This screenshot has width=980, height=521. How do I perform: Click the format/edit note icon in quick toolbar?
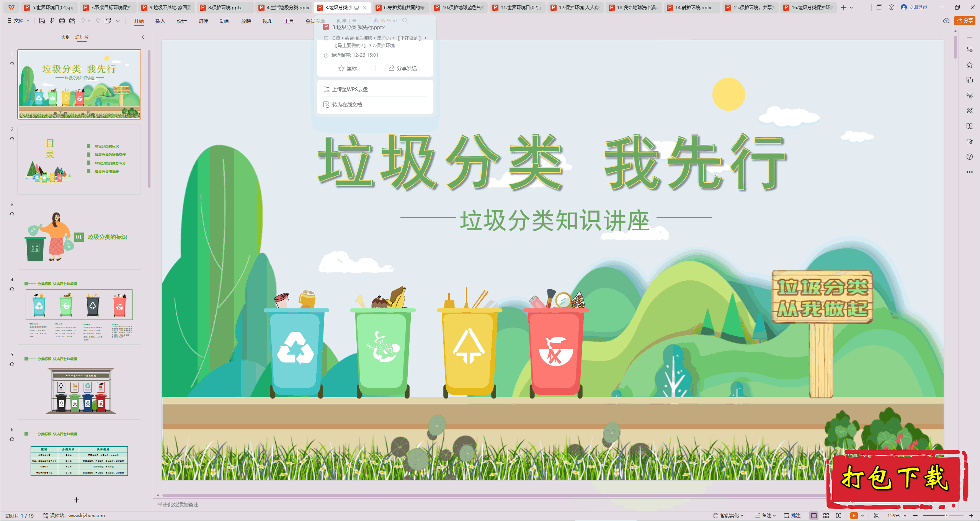[108, 21]
